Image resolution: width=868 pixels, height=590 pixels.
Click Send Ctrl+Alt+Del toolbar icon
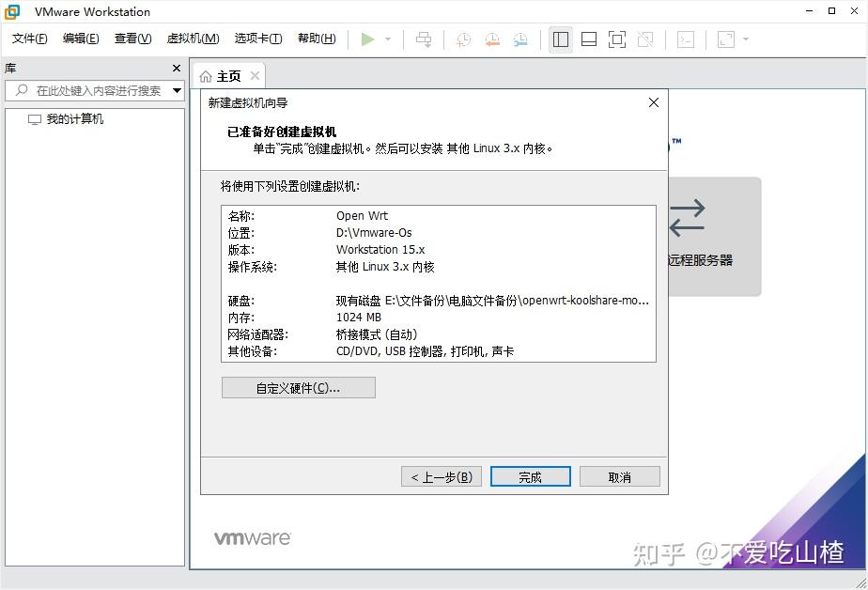pyautogui.click(x=424, y=39)
